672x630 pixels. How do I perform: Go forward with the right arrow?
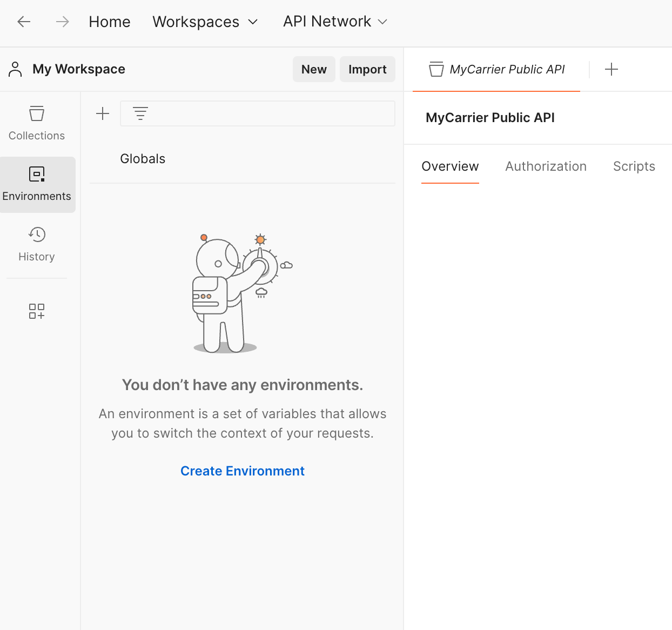coord(63,22)
